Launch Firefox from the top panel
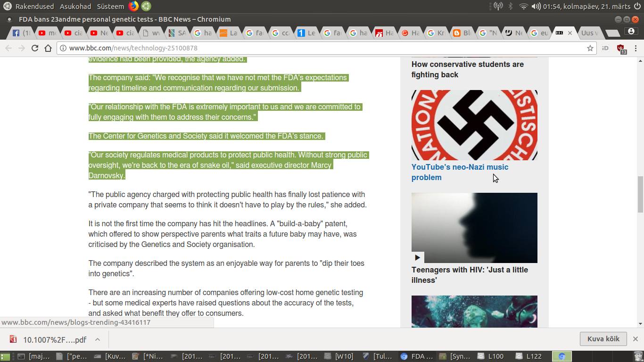This screenshot has width=644, height=362. pos(133,6)
